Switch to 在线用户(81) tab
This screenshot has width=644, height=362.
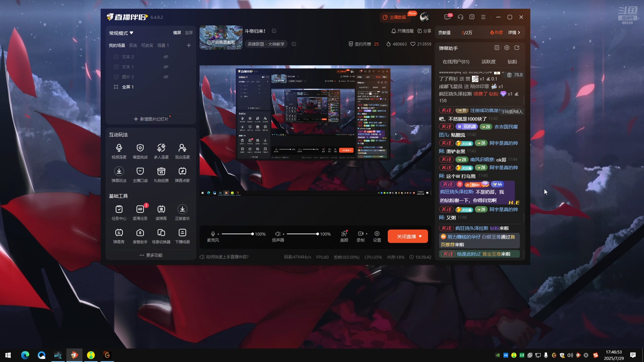(x=456, y=62)
